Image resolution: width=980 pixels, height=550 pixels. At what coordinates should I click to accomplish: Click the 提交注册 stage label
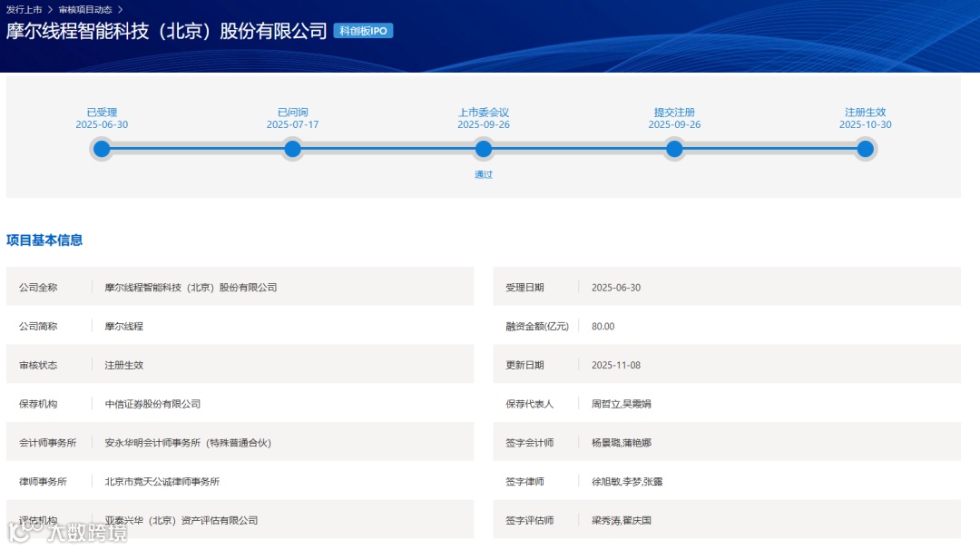pyautogui.click(x=674, y=112)
